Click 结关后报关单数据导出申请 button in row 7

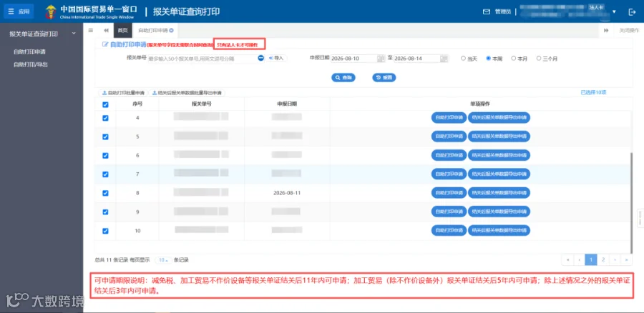point(499,174)
